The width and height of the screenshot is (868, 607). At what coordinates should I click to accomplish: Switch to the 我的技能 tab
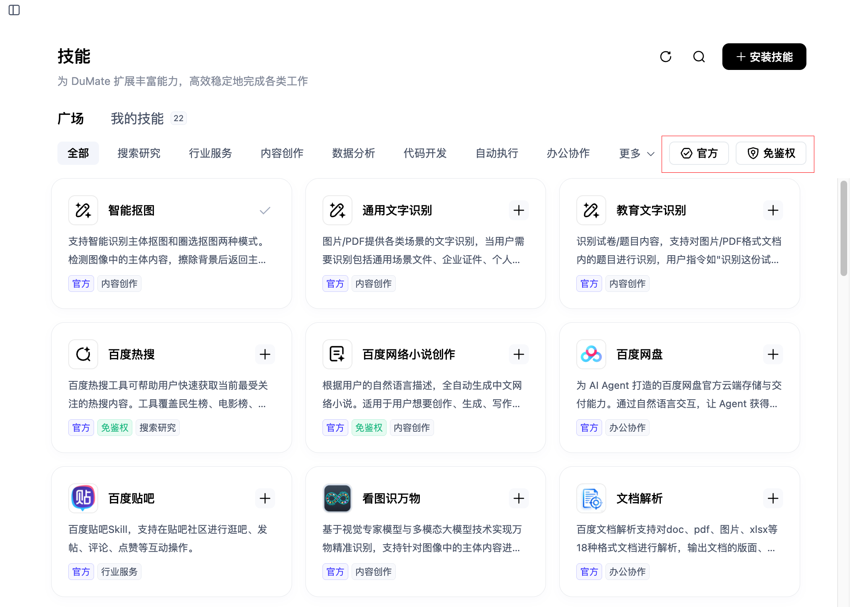pos(137,119)
